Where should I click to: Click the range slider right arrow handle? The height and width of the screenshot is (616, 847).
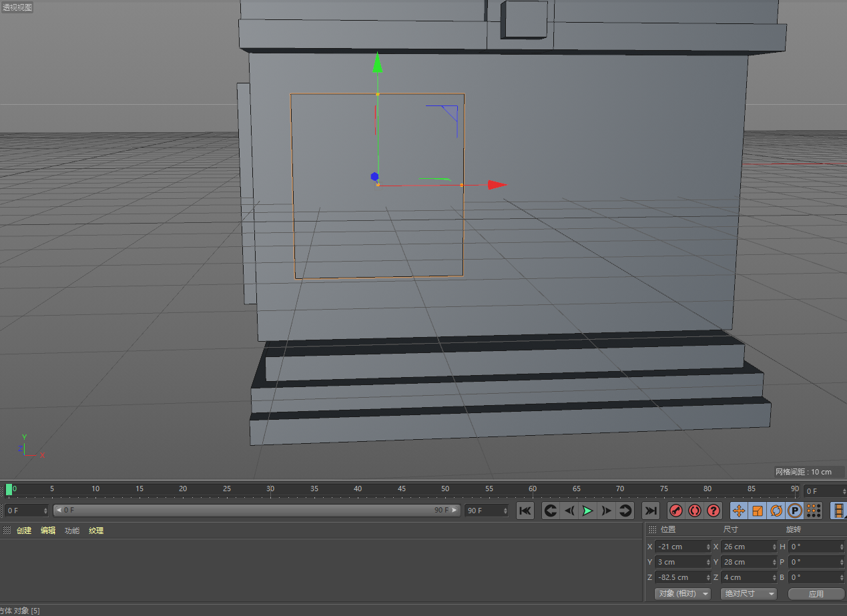click(456, 510)
